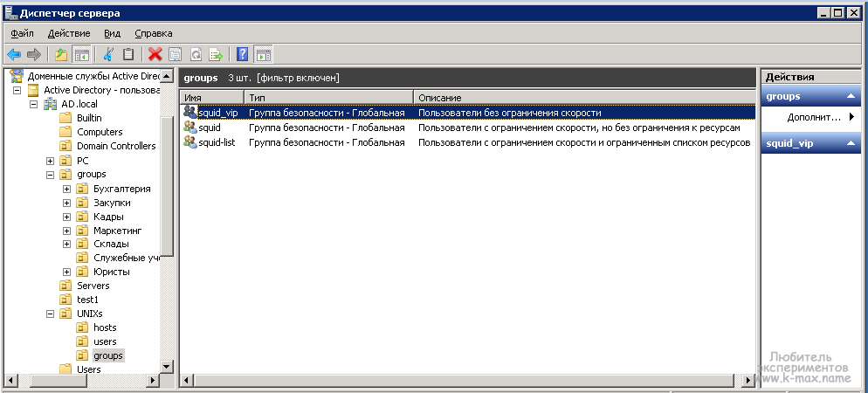
Task: Select Domain Controllers in the tree
Action: click(116, 146)
